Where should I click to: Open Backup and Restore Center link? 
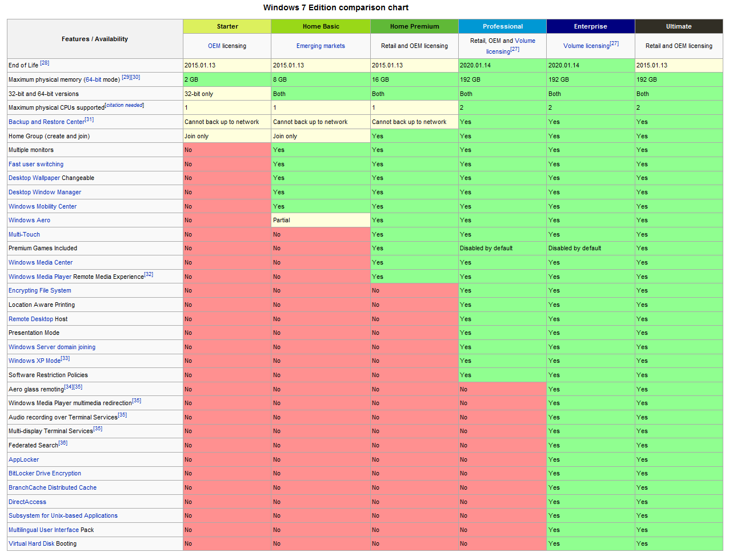[x=46, y=122]
